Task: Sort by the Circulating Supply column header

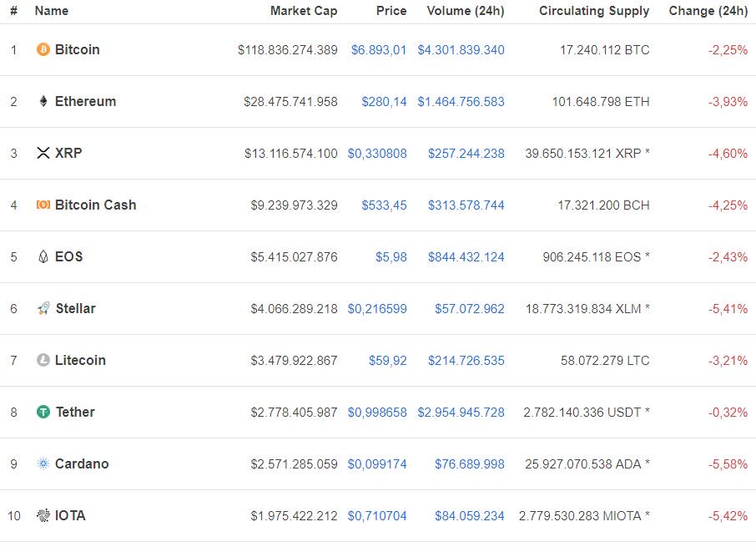Action: tap(594, 11)
